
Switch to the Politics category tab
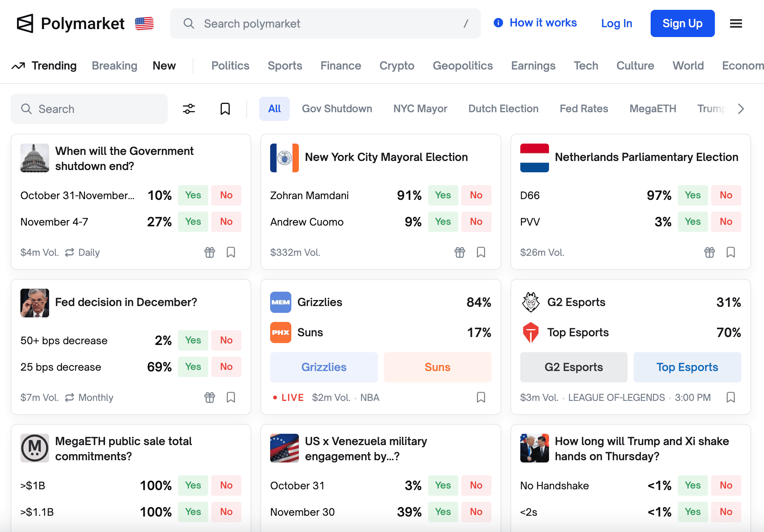click(230, 66)
